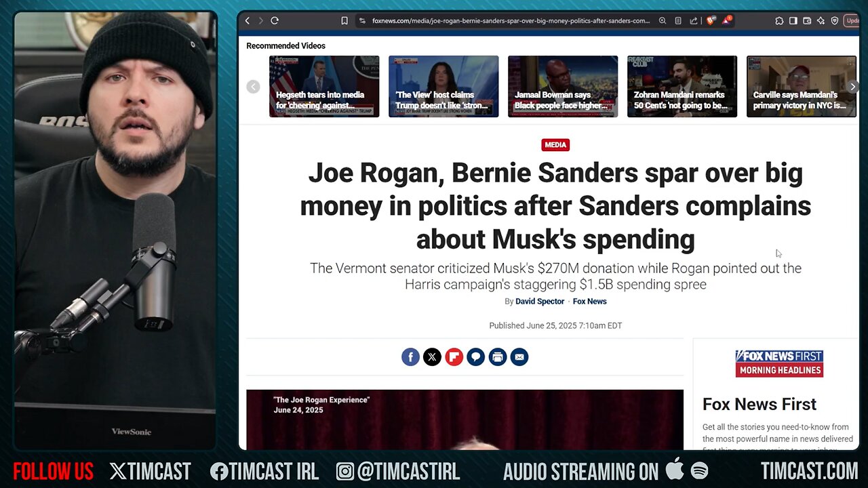Show previous recommended videos with left arrow
Screen dimensions: 868x488
click(x=253, y=87)
